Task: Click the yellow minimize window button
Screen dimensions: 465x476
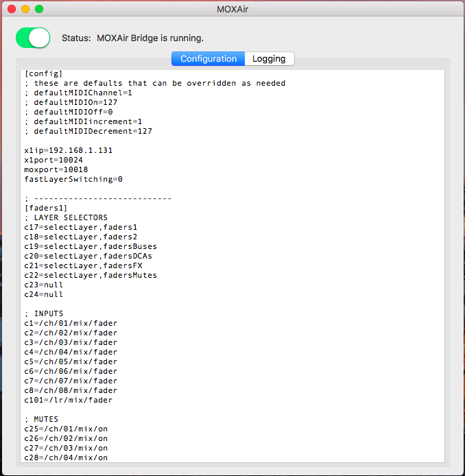Action: (25, 9)
